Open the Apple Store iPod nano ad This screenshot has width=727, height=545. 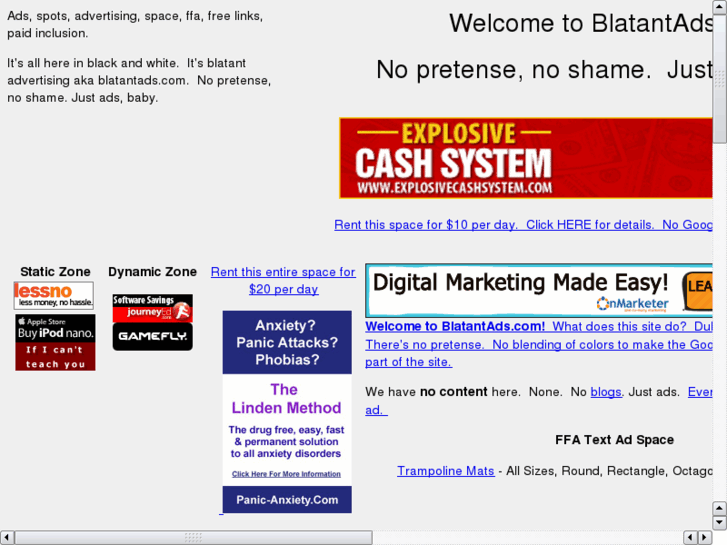[x=55, y=328]
